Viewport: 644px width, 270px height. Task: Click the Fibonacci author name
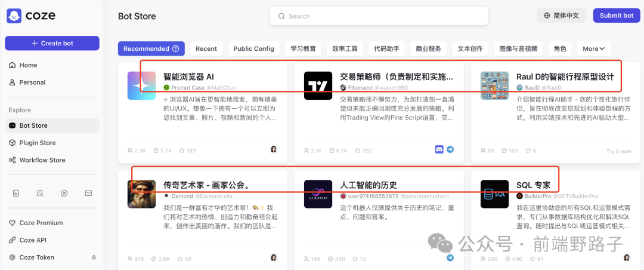coord(360,88)
